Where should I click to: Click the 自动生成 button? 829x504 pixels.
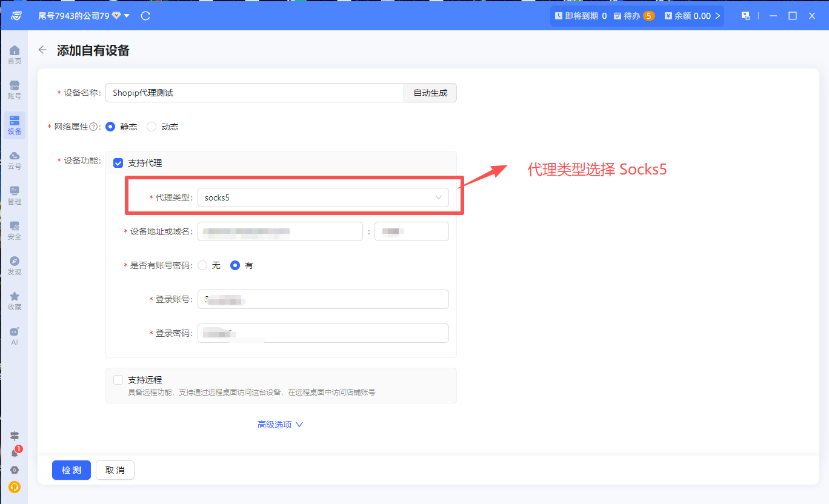tap(430, 93)
